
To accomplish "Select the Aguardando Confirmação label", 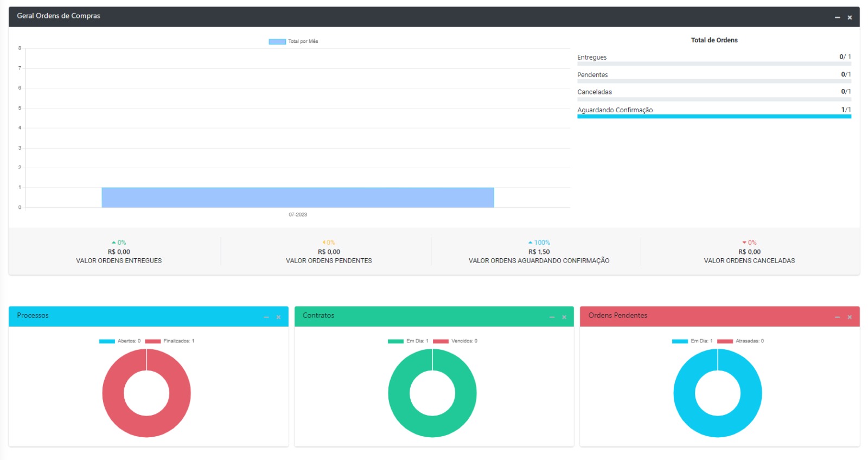I will [615, 110].
